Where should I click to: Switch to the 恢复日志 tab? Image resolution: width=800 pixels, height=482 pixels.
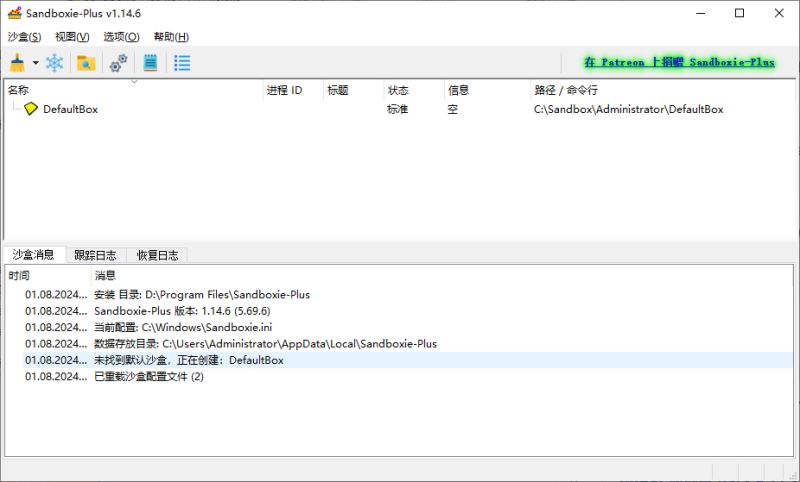[x=157, y=255]
